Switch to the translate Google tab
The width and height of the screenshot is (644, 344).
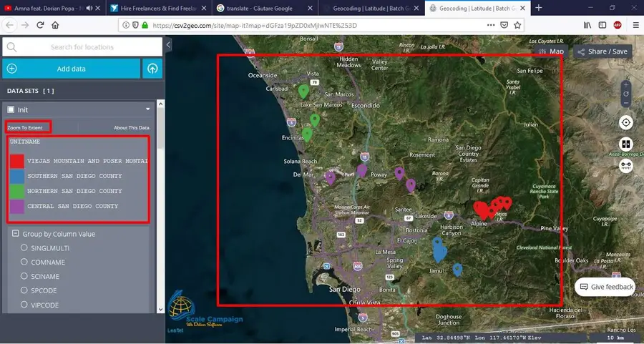point(265,7)
